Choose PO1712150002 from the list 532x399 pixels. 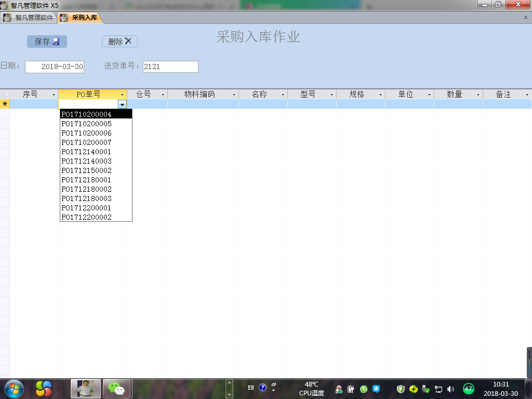96,170
